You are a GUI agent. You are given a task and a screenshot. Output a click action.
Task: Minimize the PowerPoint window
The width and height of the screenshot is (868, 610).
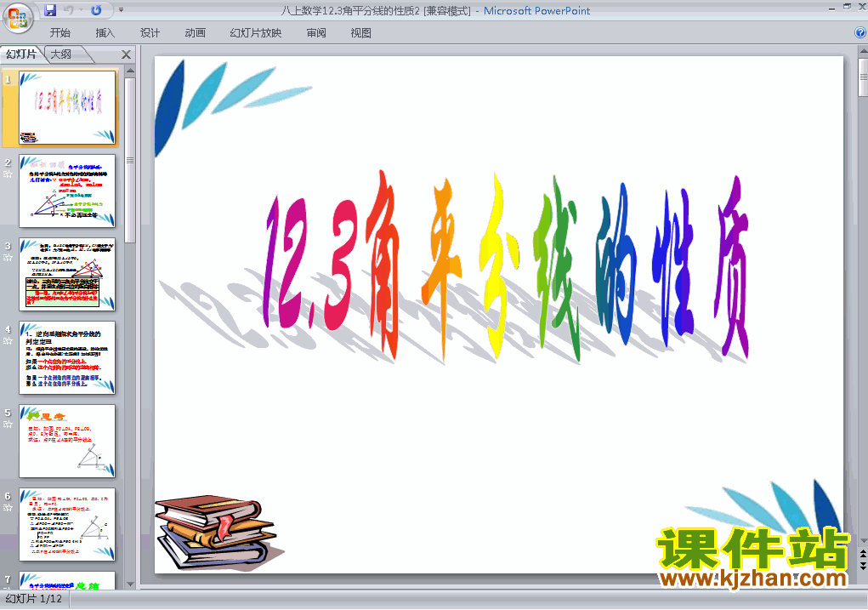click(831, 8)
